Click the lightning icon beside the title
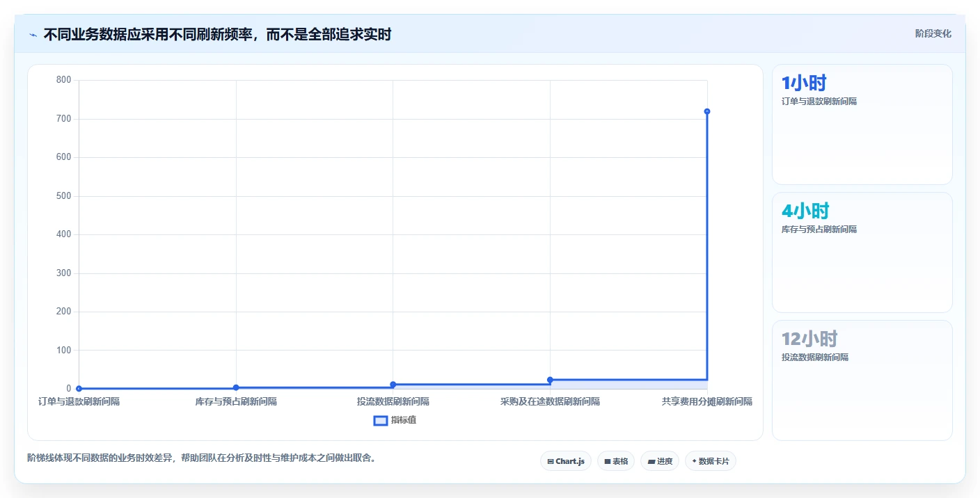 pyautogui.click(x=33, y=35)
